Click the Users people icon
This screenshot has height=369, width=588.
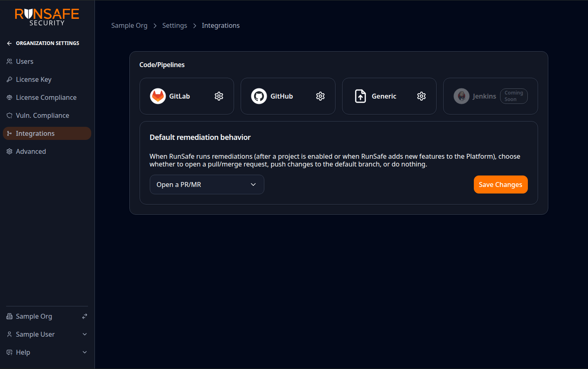[9, 61]
